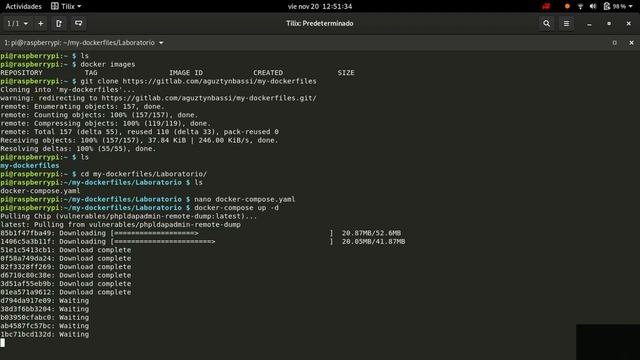Click the 1406c5a3b11f download progress bar
The image size is (640, 360).
[222, 242]
